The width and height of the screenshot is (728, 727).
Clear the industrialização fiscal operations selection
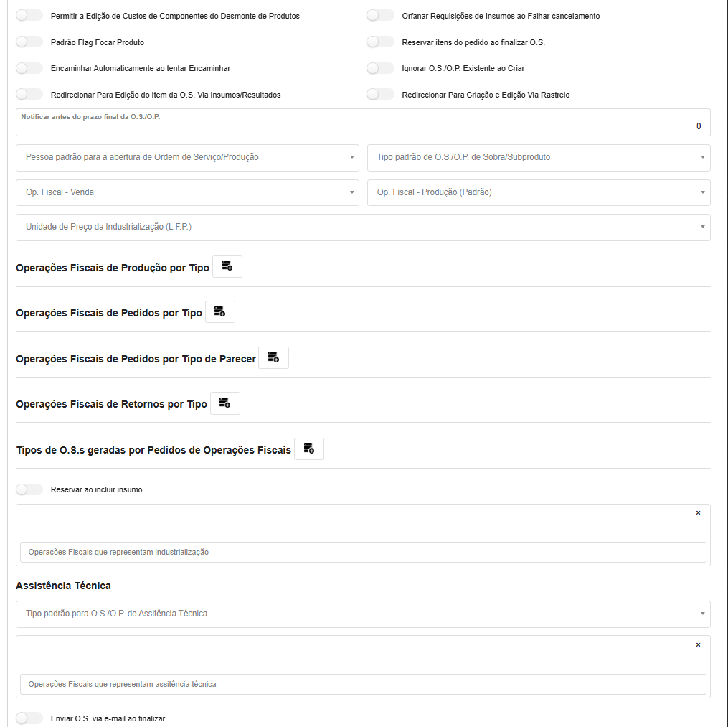(698, 512)
